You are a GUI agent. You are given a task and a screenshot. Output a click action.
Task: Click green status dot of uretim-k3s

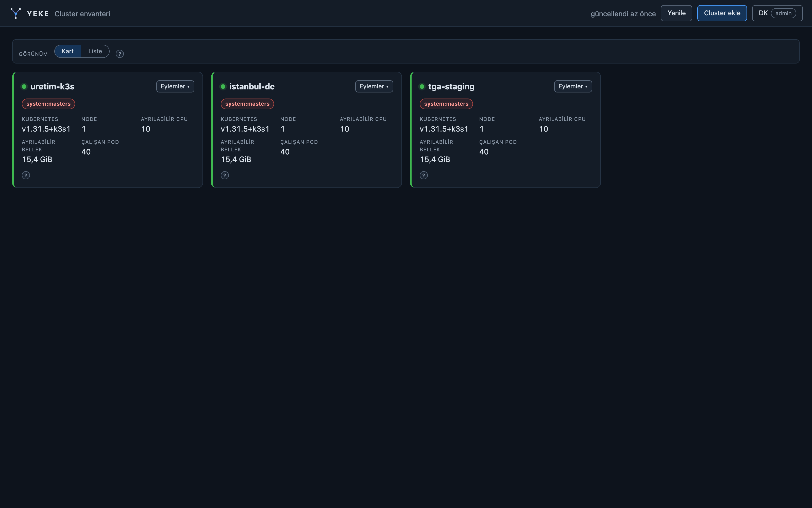pyautogui.click(x=24, y=87)
